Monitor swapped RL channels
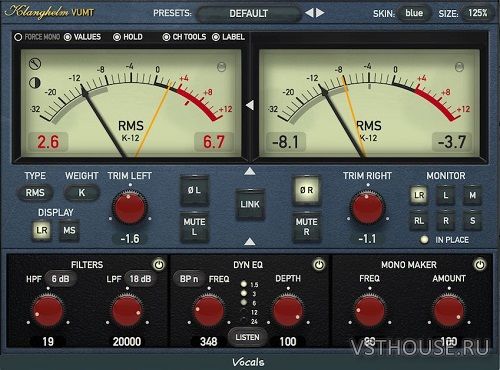500x370 pixels. coord(419,221)
